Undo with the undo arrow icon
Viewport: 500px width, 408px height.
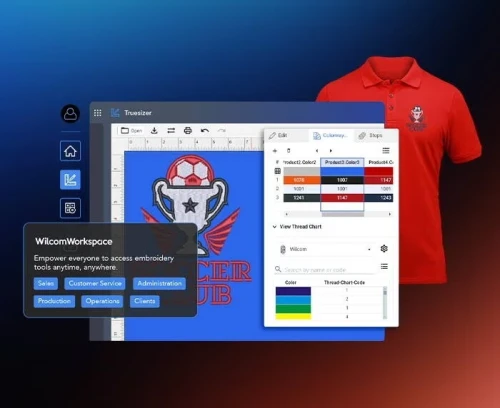(205, 131)
